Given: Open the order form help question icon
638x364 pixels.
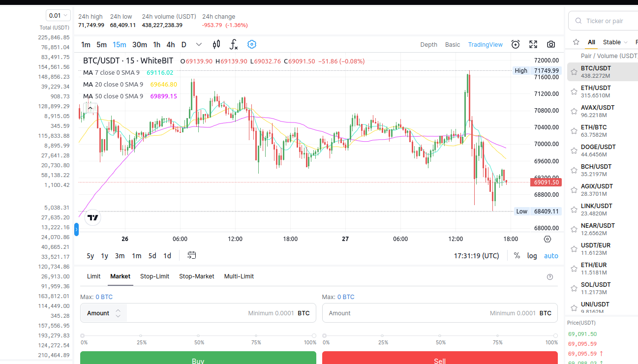Looking at the screenshot, I should pos(550,277).
